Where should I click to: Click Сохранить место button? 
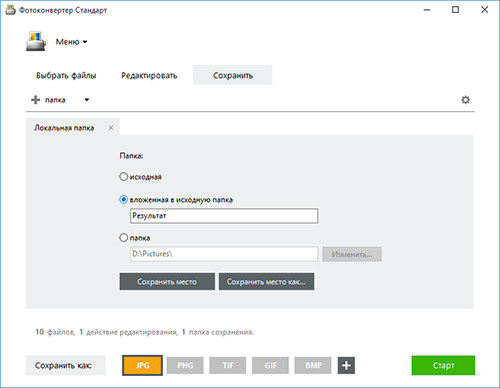[167, 282]
